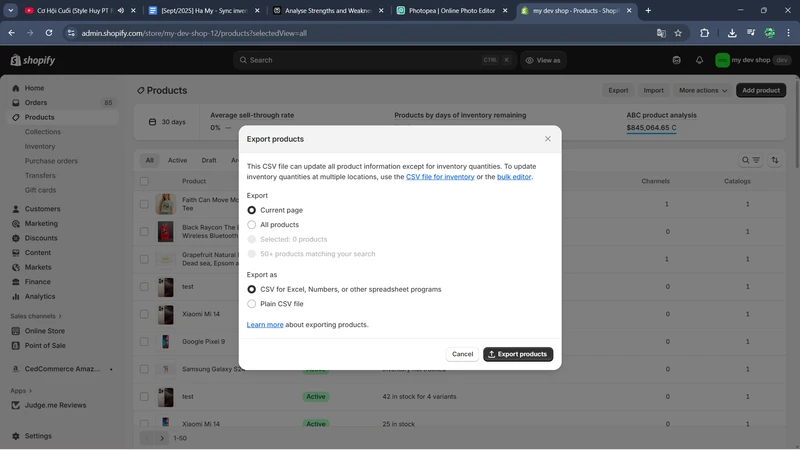Screen dimensions: 800x450
Task: Open the notifications bell icon
Action: 699,60
